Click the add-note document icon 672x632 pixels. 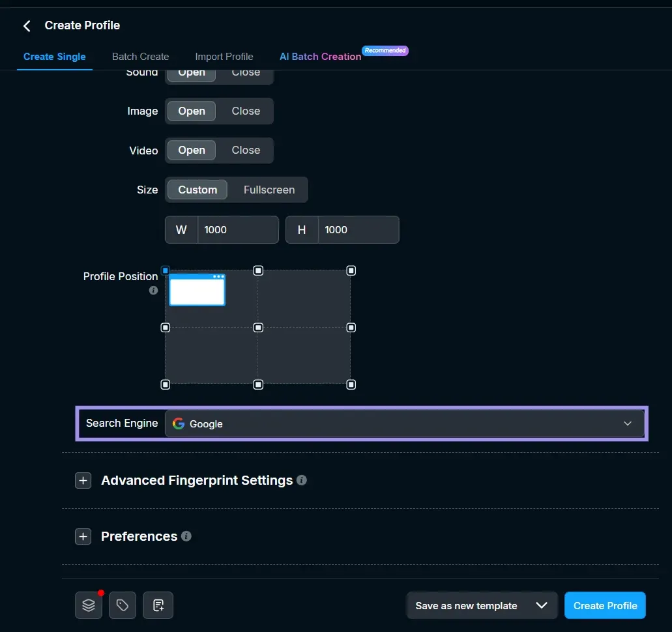click(158, 605)
